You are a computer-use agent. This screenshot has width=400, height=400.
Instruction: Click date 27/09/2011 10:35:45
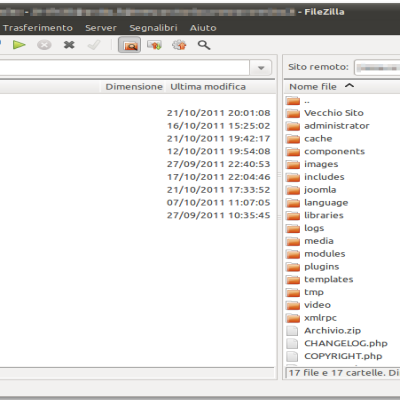point(219,215)
